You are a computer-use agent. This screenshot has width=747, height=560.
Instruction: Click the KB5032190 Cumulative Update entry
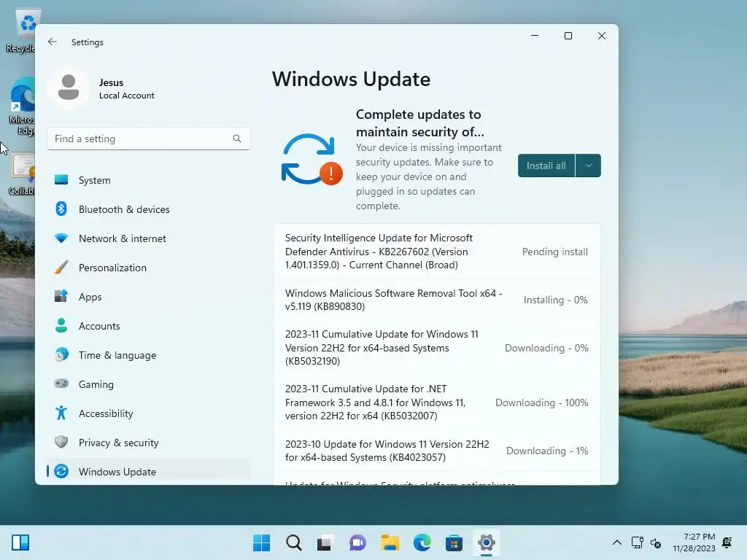tap(437, 348)
